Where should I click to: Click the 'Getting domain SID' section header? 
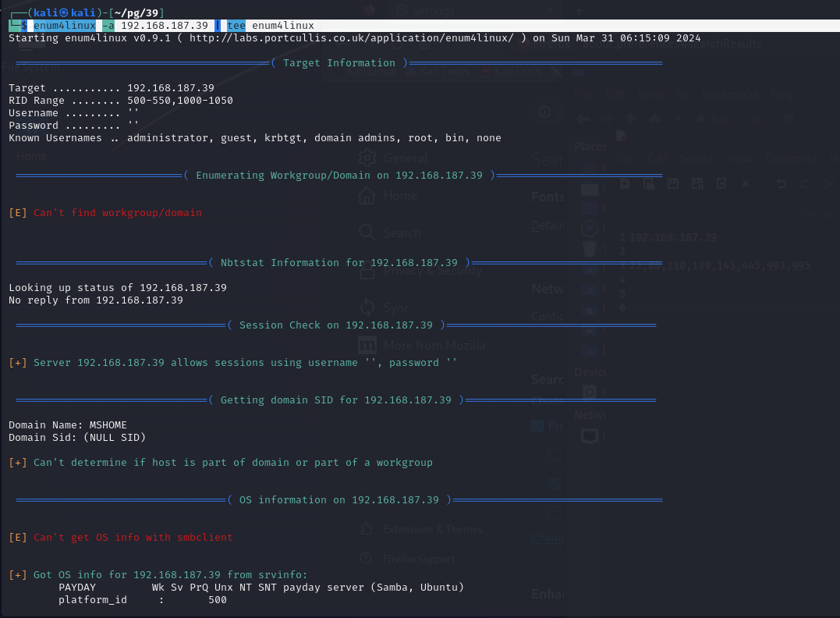(336, 400)
